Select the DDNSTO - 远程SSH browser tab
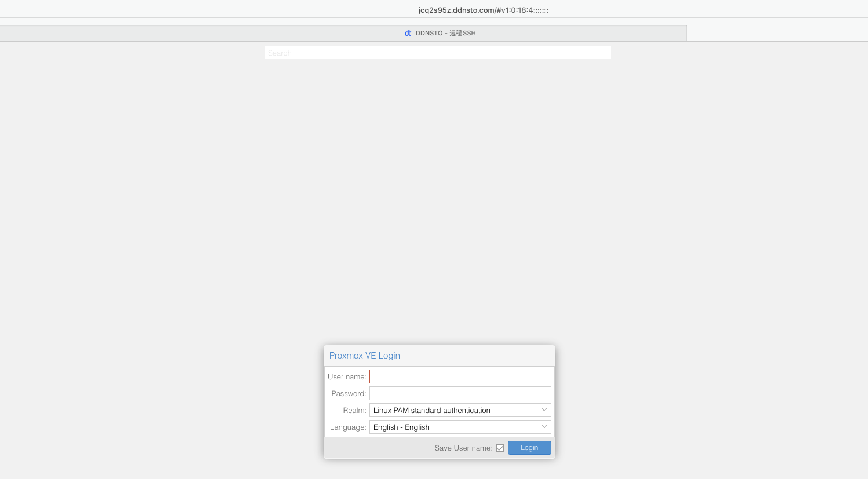 439,33
